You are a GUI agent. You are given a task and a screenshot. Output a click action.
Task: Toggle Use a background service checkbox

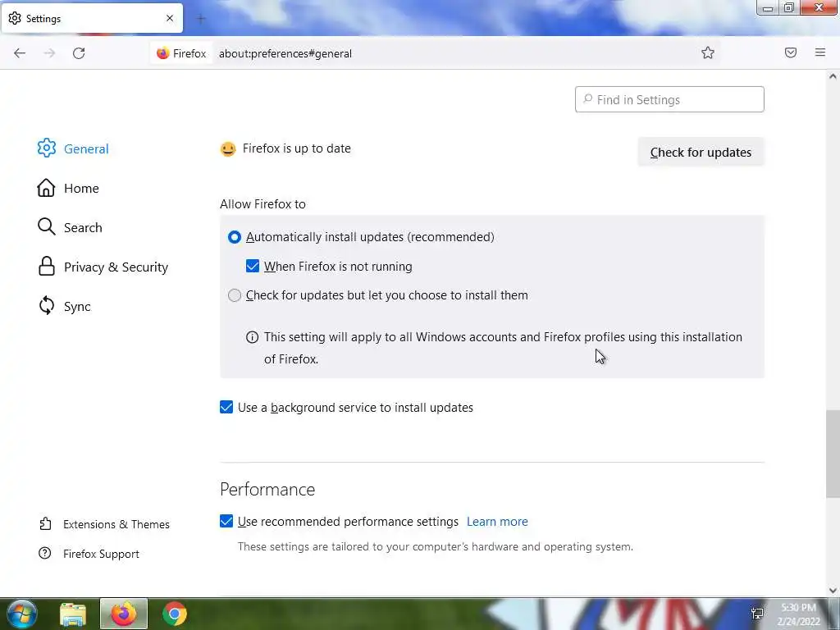coord(226,407)
